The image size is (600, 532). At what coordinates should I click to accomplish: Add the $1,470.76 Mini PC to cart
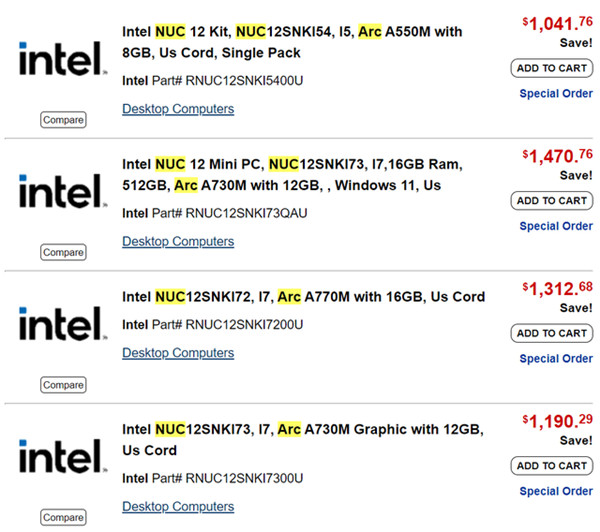[x=551, y=200]
